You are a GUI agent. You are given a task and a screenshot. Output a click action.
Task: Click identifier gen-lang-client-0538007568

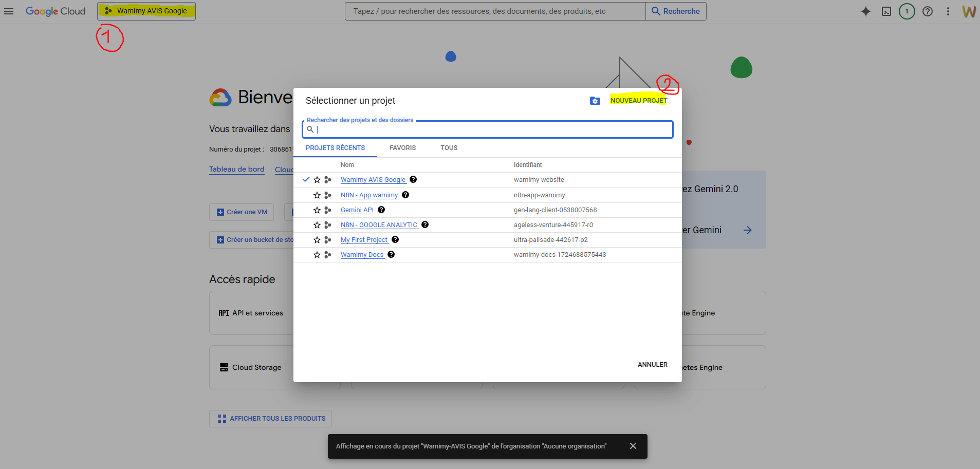(556, 210)
